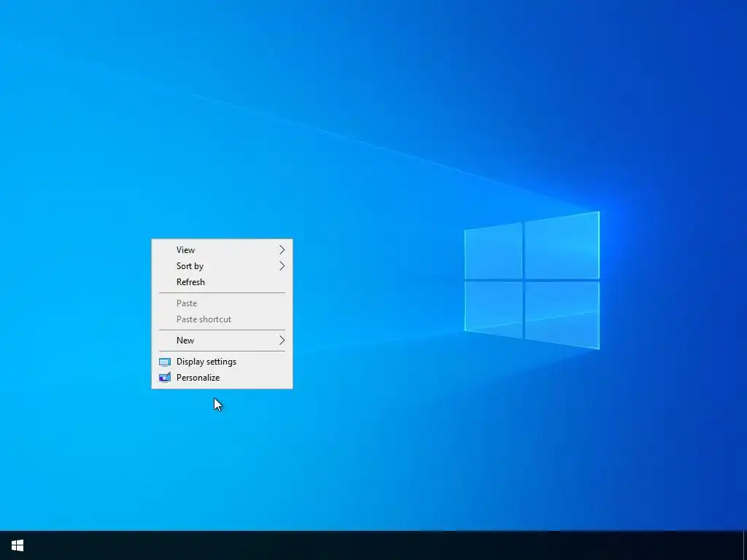This screenshot has width=747, height=560.
Task: Expand the arrow next to View
Action: [x=282, y=250]
